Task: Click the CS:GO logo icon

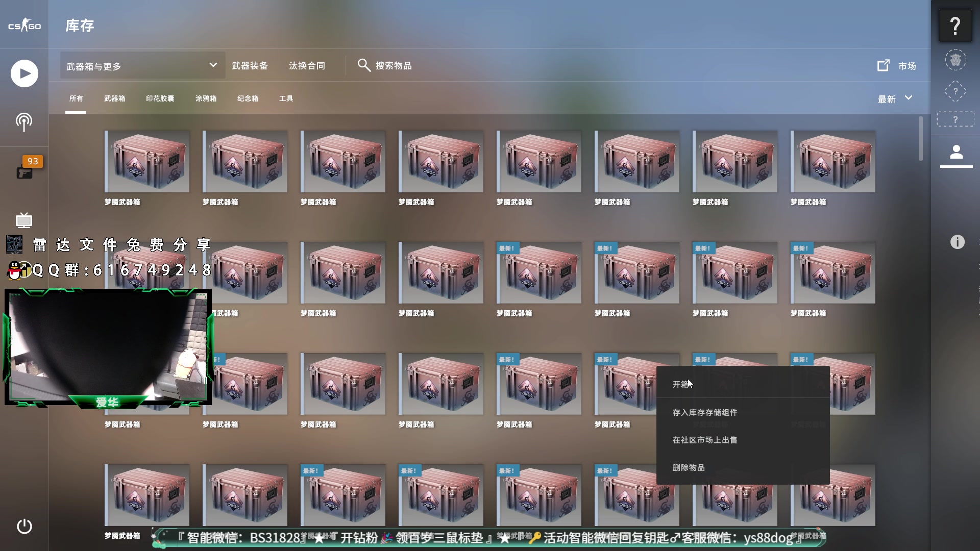Action: click(x=24, y=25)
